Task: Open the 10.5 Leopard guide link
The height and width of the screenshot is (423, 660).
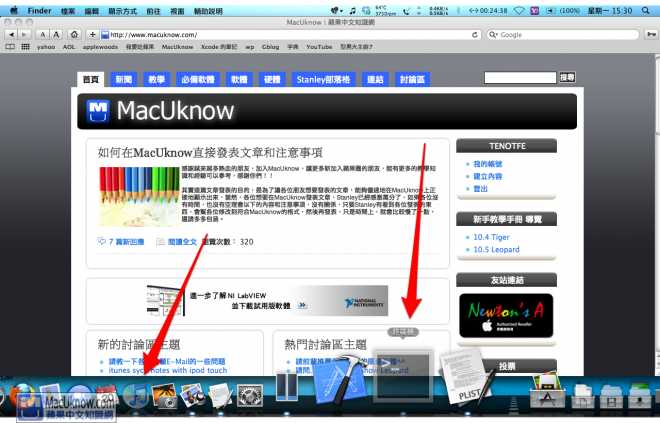Action: 496,249
